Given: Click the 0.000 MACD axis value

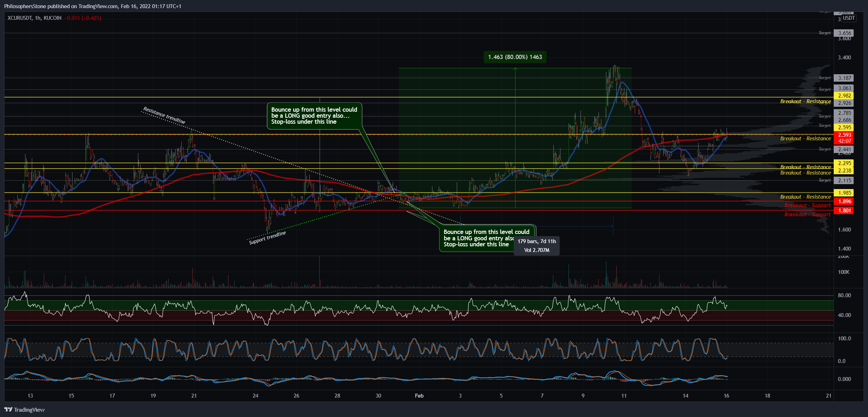Looking at the screenshot, I should (x=844, y=379).
